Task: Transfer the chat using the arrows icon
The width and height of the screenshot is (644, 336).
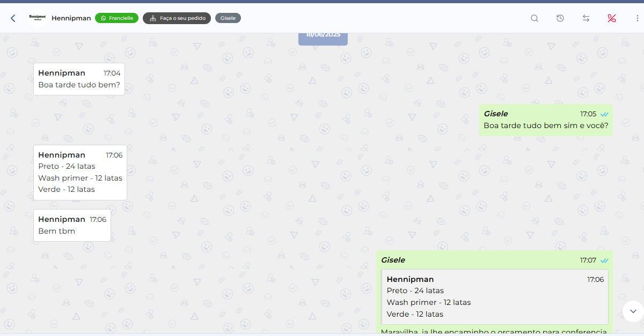Action: 586,18
